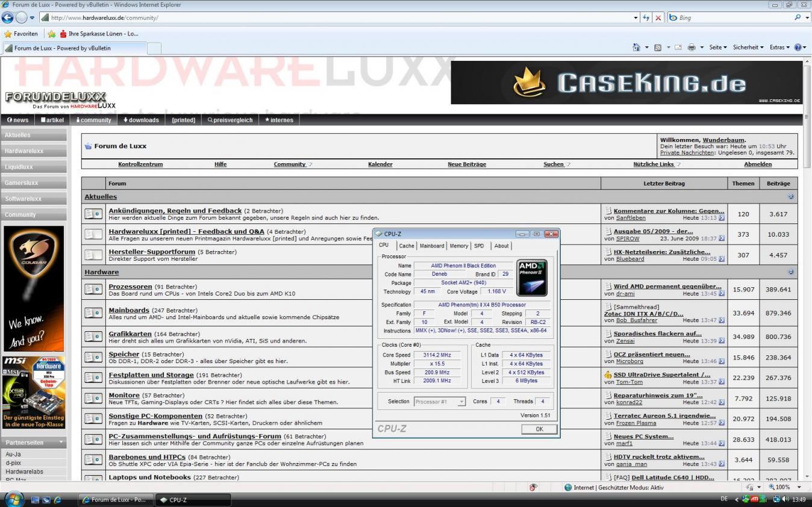Click the show desktop quick launch icon
This screenshot has height=507, width=812.
36,500
